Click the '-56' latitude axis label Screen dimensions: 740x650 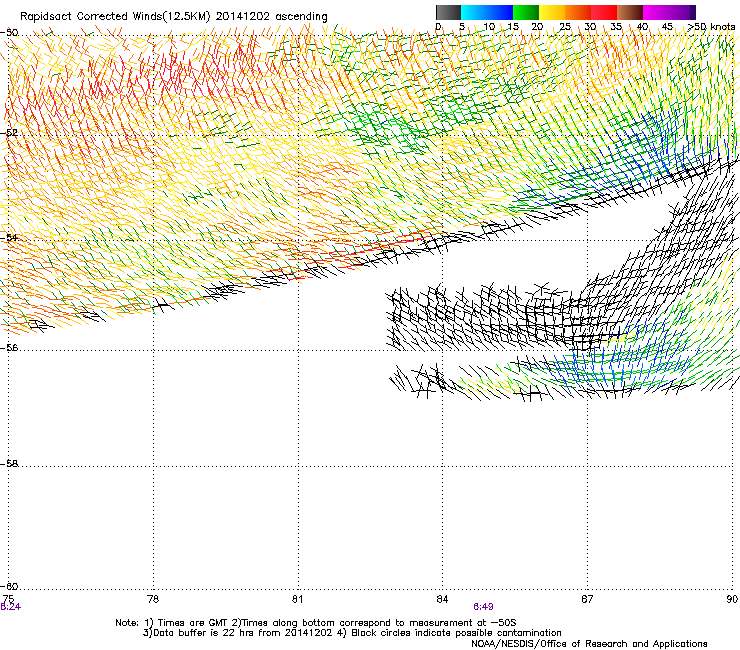[9, 347]
